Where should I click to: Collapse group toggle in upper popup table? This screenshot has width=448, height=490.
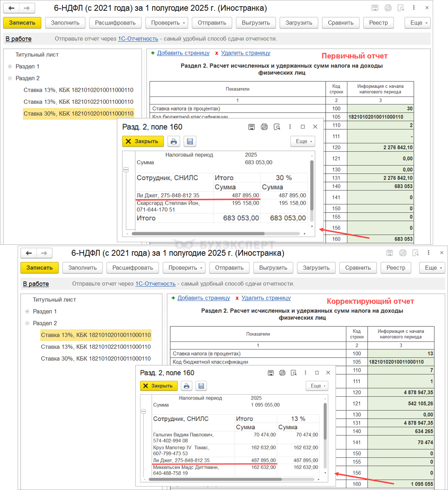click(x=126, y=170)
